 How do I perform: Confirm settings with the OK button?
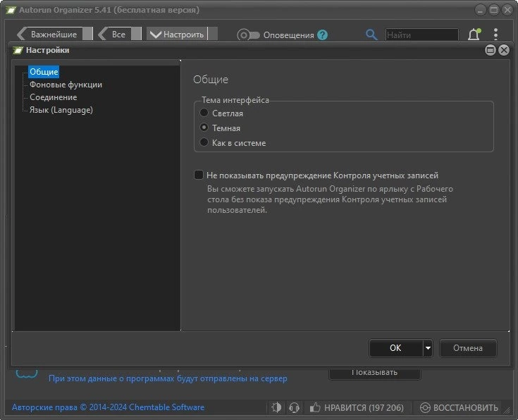(x=396, y=348)
